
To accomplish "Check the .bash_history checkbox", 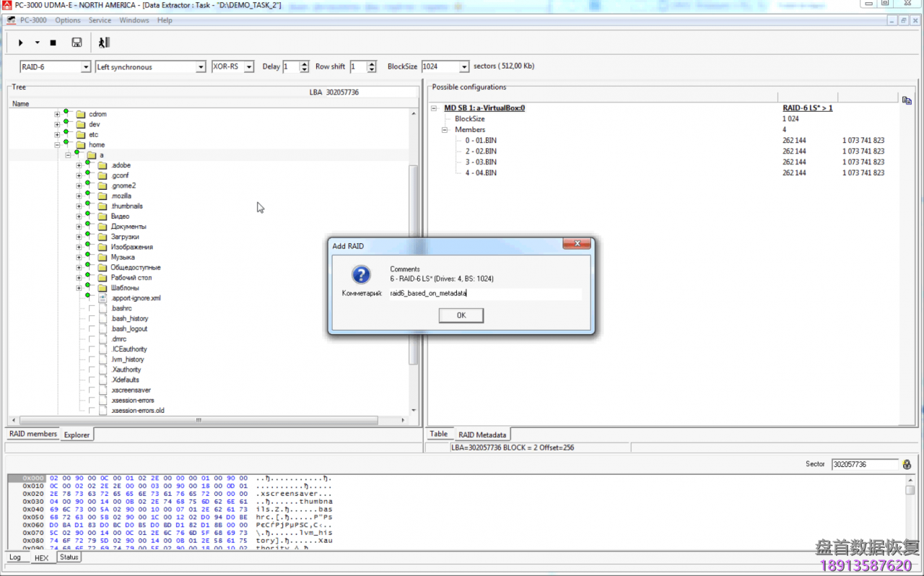I will coord(92,318).
